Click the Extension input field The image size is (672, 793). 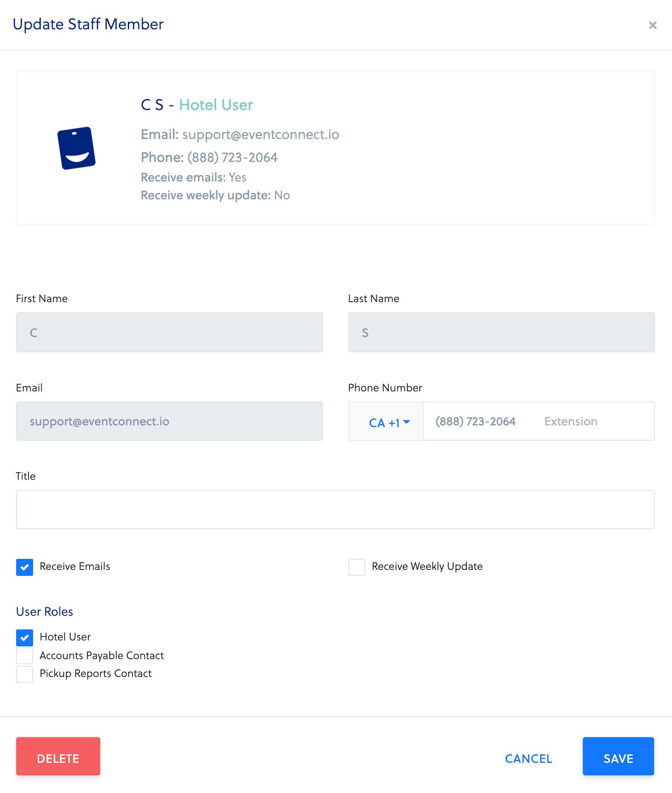595,422
